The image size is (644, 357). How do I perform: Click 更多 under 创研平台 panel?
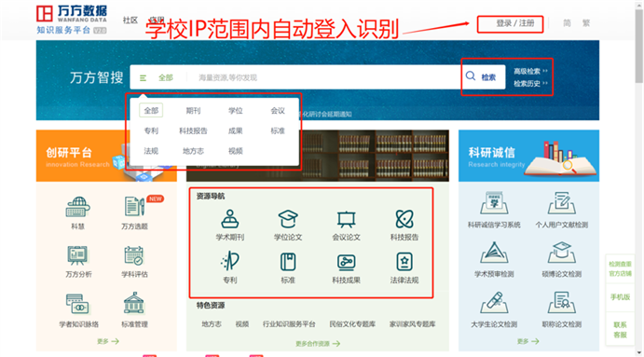pos(107,341)
